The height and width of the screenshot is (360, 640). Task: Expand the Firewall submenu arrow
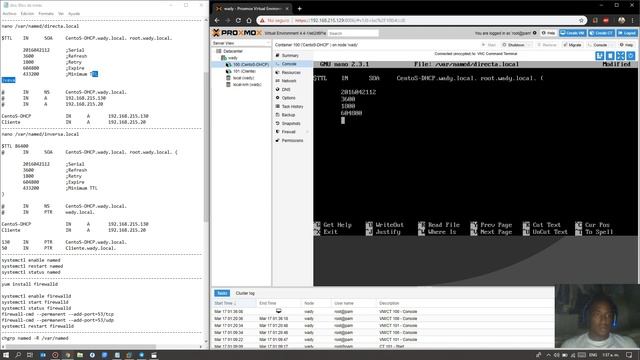coord(308,132)
